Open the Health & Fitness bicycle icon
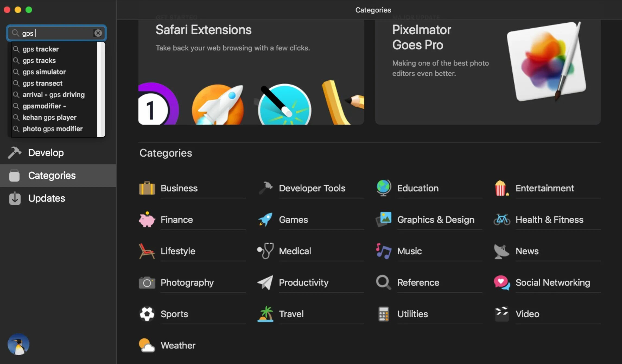 502,219
